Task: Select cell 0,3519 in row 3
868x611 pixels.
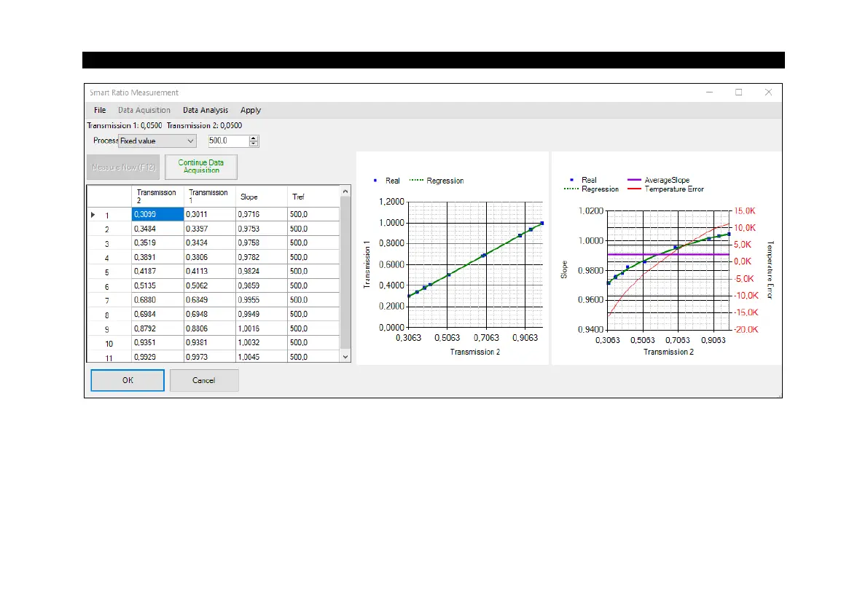Action: (157, 243)
